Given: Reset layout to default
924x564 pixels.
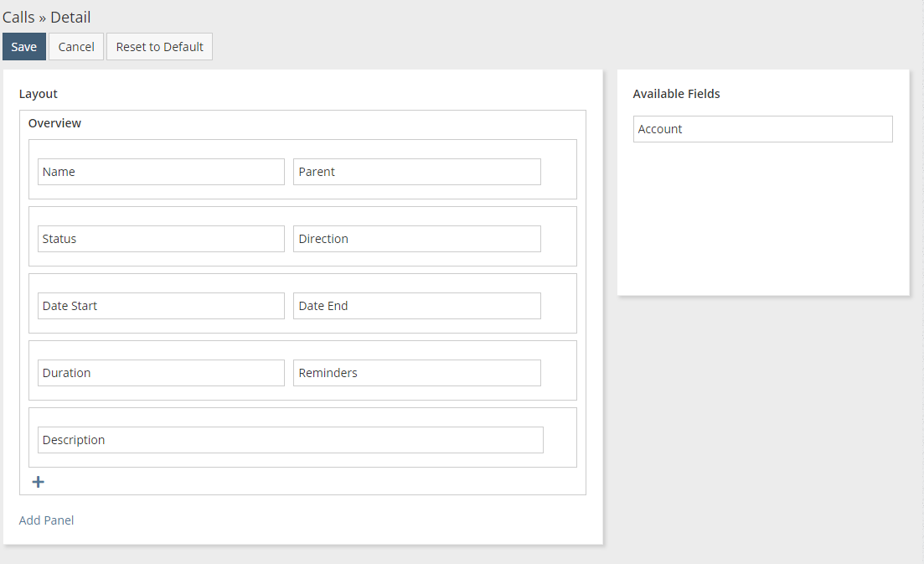Looking at the screenshot, I should 159,47.
